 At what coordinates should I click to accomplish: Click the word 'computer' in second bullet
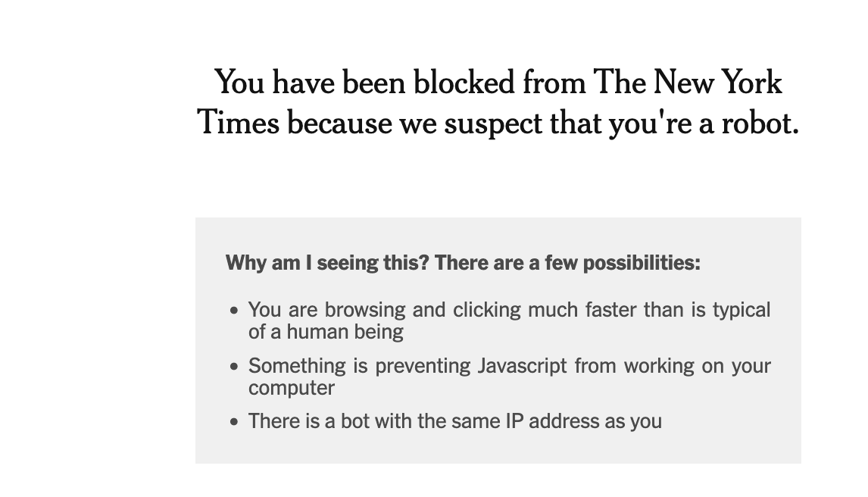[x=291, y=388]
